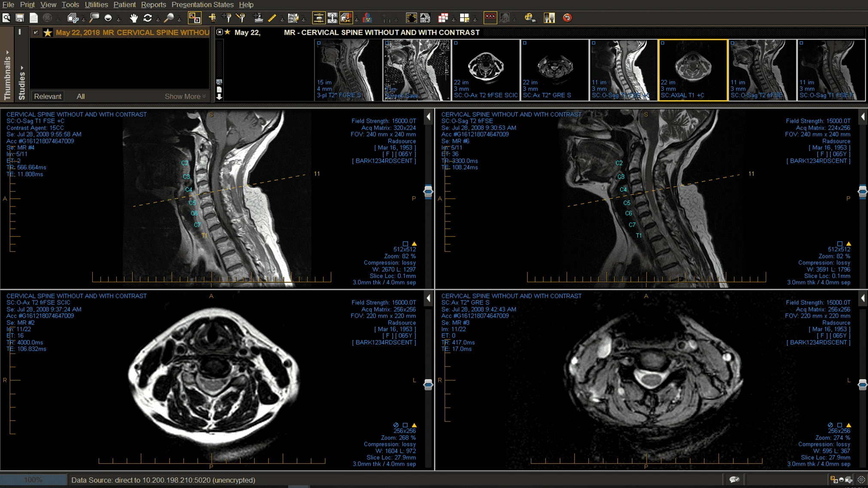Click the star favorite toggle on the study
The height and width of the screenshot is (488, 868).
point(48,32)
